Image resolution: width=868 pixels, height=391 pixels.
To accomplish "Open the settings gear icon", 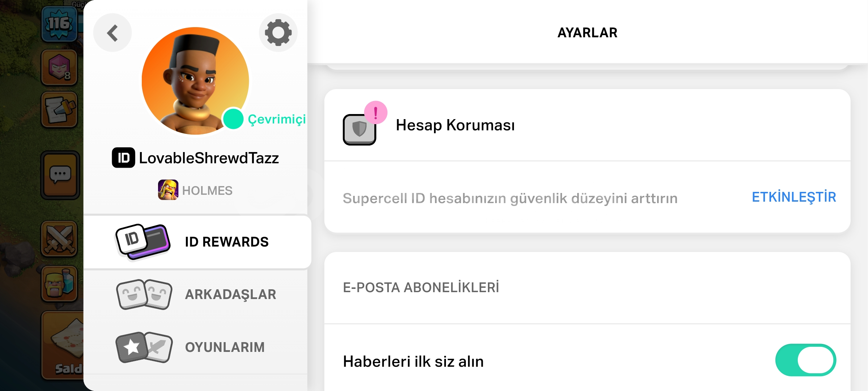I will pyautogui.click(x=278, y=33).
